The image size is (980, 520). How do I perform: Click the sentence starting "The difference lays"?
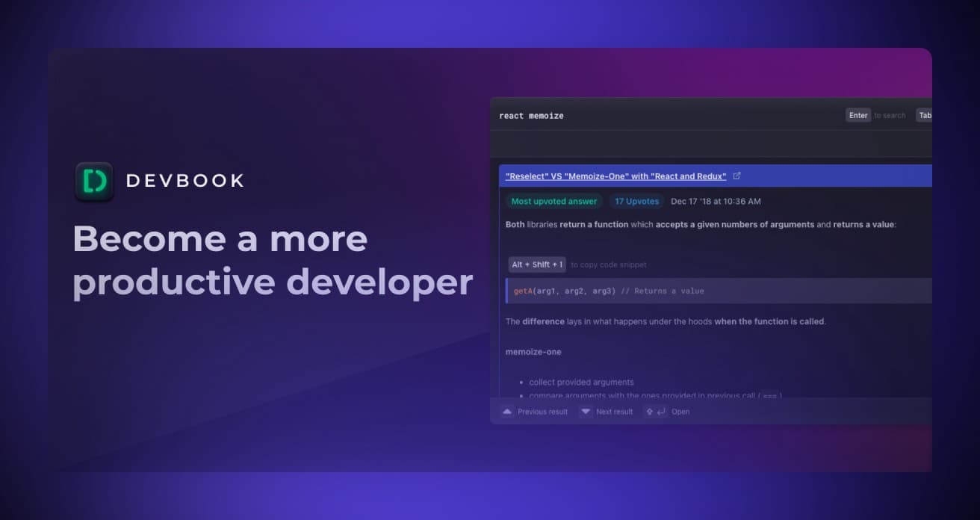click(666, 321)
